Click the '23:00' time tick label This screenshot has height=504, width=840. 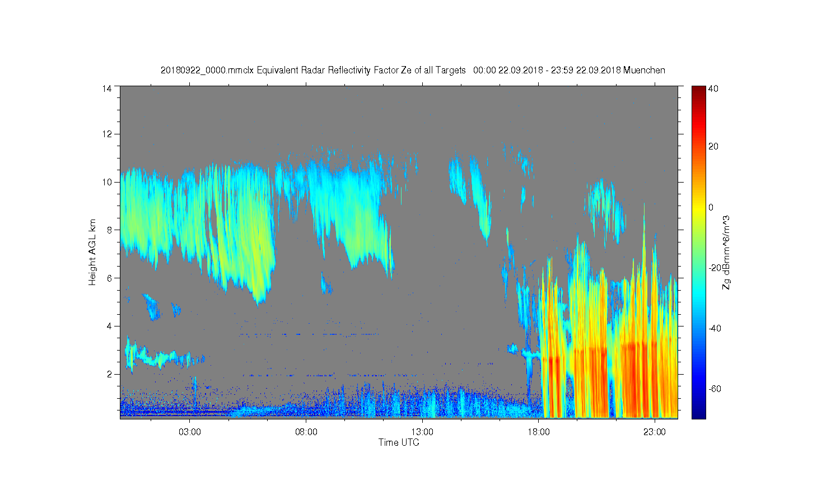655,432
